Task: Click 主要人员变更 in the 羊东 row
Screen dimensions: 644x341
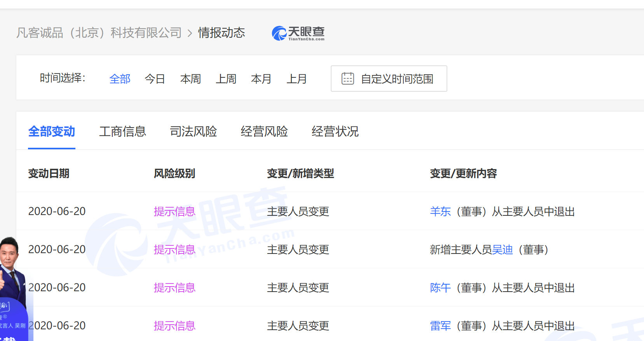Action: [298, 212]
